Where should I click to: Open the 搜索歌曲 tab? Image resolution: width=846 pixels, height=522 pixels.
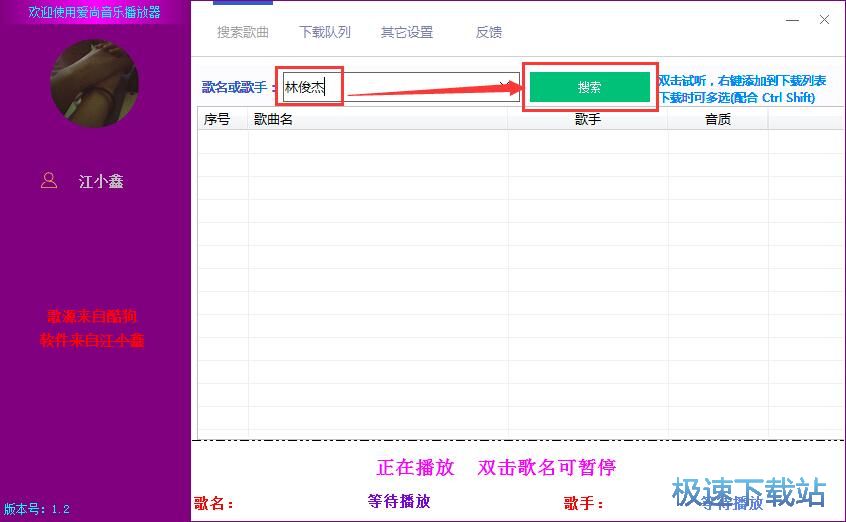(x=243, y=32)
